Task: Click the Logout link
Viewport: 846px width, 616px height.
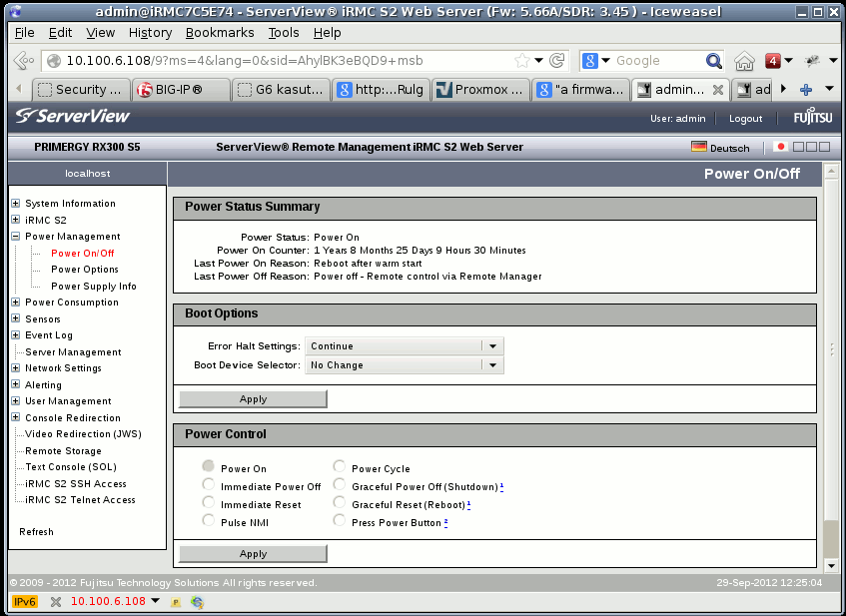Action: tap(746, 119)
